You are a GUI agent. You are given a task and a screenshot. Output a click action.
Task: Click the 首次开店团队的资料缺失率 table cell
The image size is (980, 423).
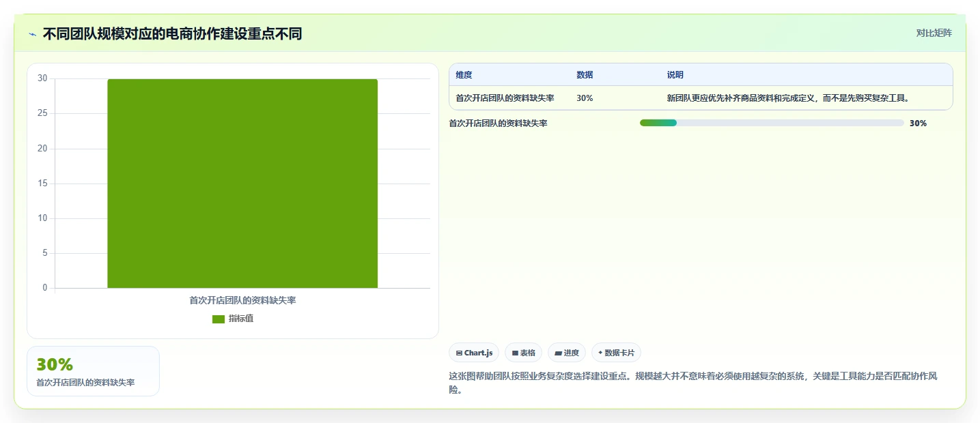point(505,98)
